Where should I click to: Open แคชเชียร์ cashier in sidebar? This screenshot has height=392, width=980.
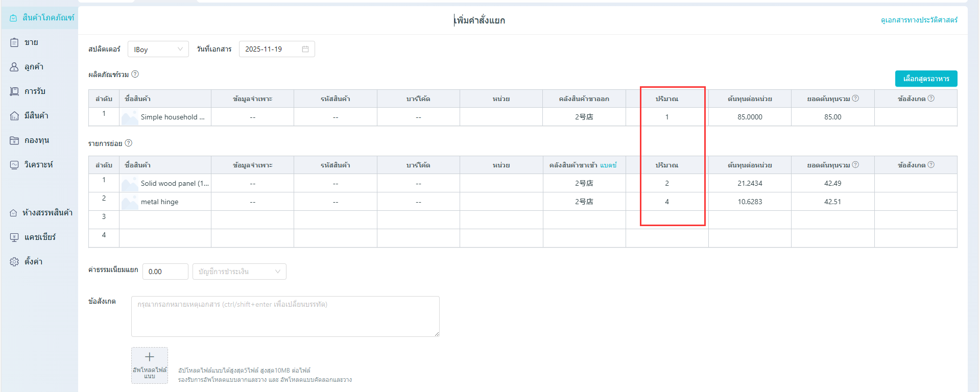click(x=39, y=237)
